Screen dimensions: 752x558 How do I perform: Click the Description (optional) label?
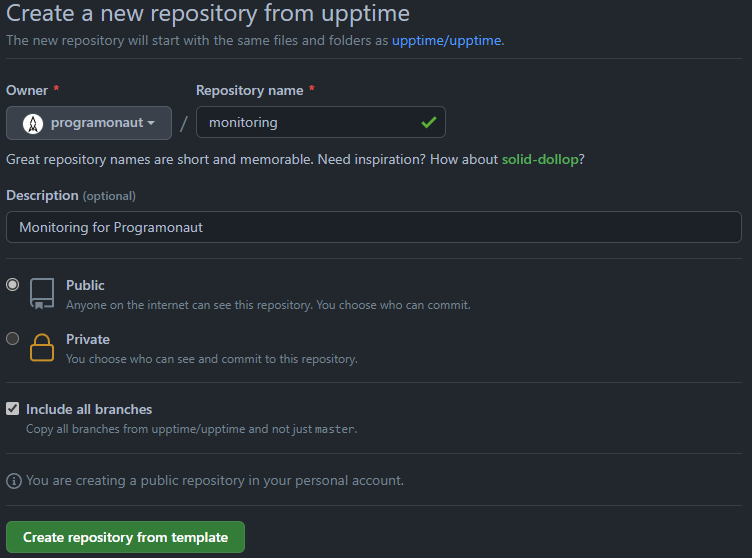tap(70, 196)
